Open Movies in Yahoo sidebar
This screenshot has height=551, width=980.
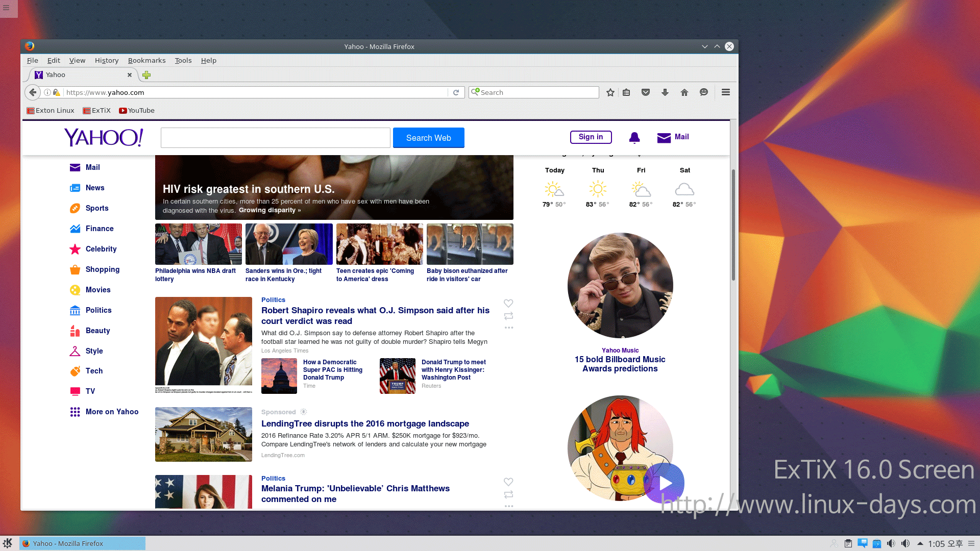(90, 290)
